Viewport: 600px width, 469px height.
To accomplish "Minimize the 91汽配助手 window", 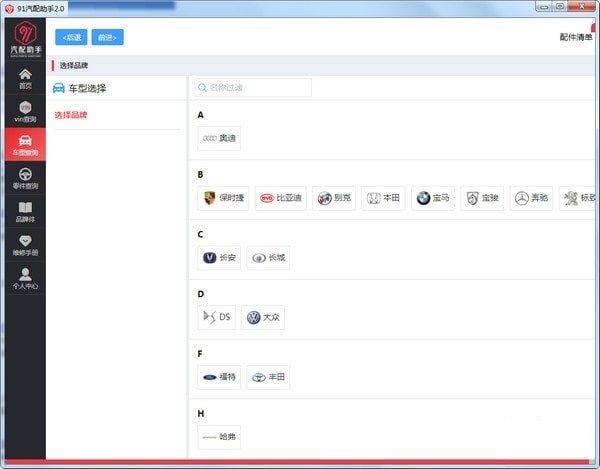I will [544, 7].
